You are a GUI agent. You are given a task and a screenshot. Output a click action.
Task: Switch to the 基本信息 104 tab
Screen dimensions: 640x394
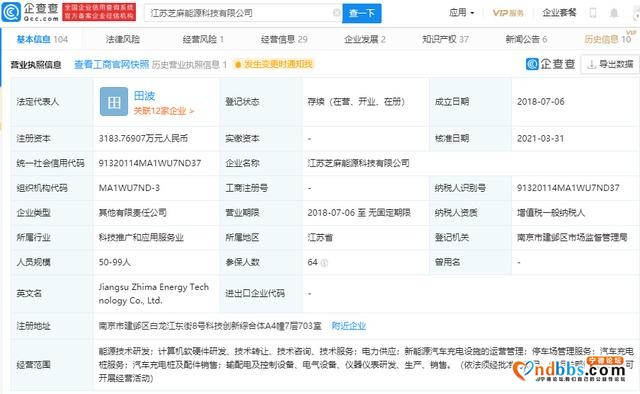pos(42,39)
